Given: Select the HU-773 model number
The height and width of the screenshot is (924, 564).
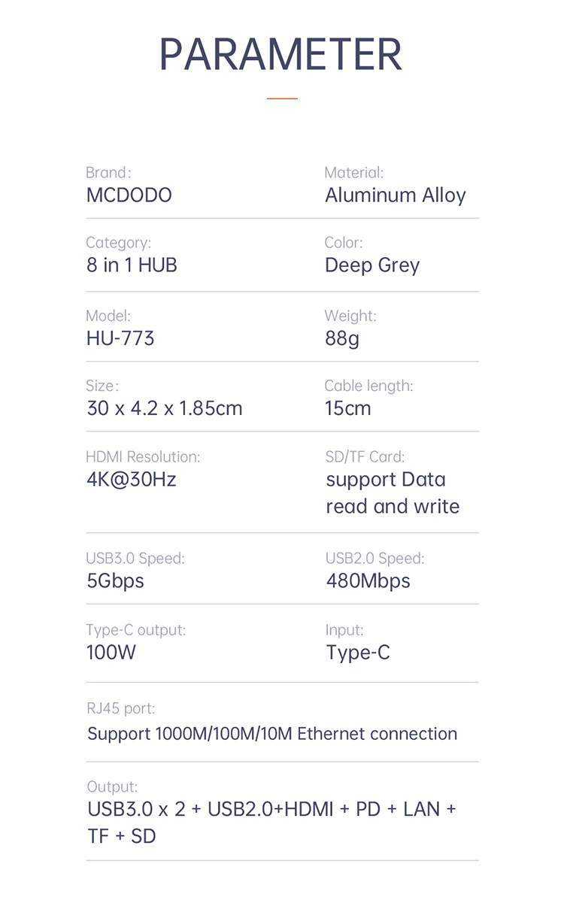Looking at the screenshot, I should pyautogui.click(x=120, y=338).
